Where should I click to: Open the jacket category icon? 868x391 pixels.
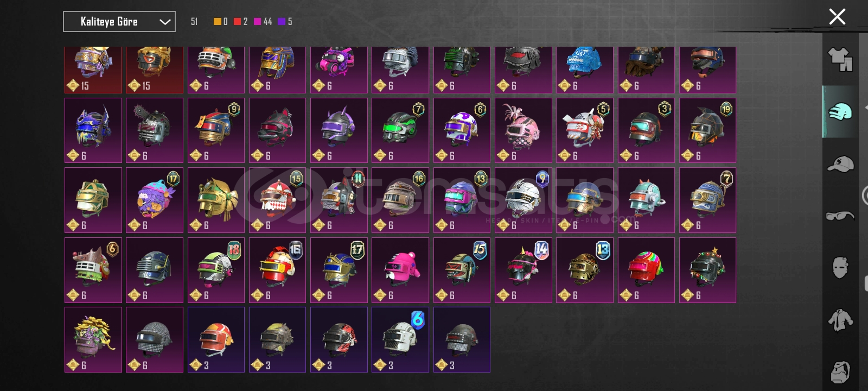[840, 319]
